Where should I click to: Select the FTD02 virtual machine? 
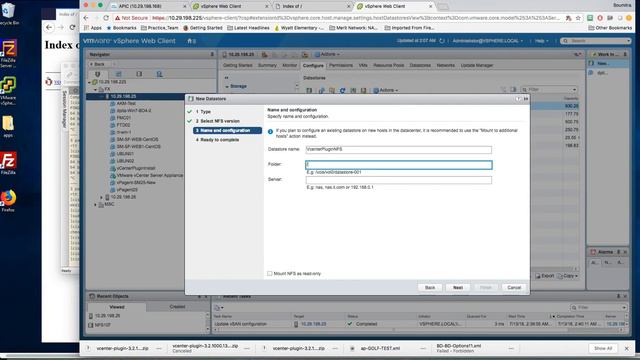tap(123, 125)
